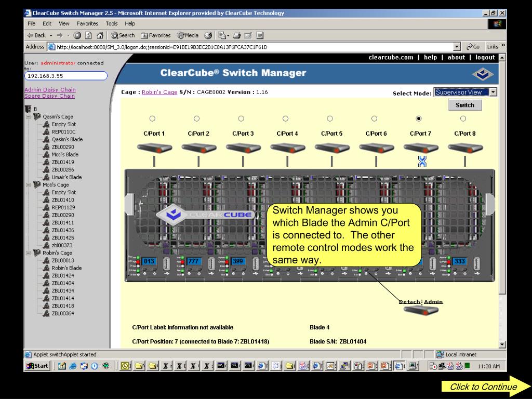532x399 pixels.
Task: Select the C/Port 2 radio button
Action: [197, 118]
